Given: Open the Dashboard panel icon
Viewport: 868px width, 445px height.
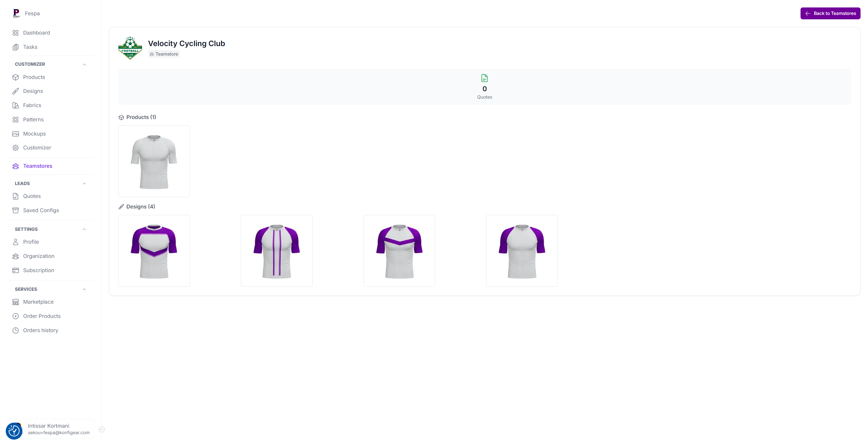Looking at the screenshot, I should pos(16,33).
